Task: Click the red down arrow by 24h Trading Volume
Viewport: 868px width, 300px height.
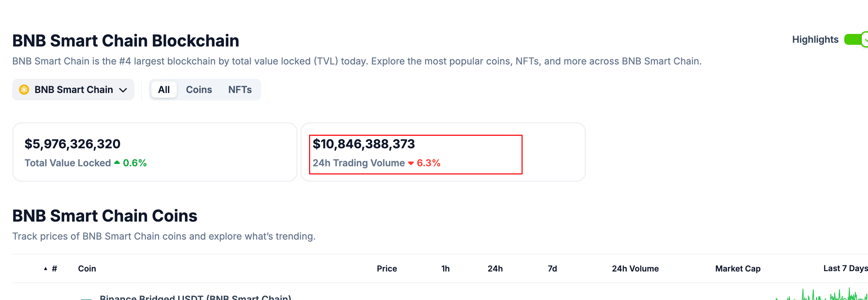Action: (411, 163)
